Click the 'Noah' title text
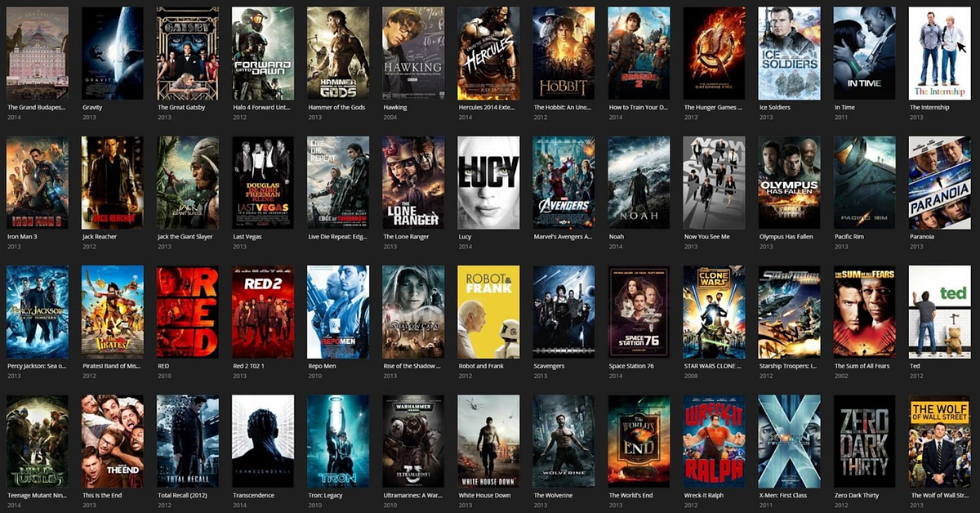The image size is (980, 513). click(x=617, y=237)
